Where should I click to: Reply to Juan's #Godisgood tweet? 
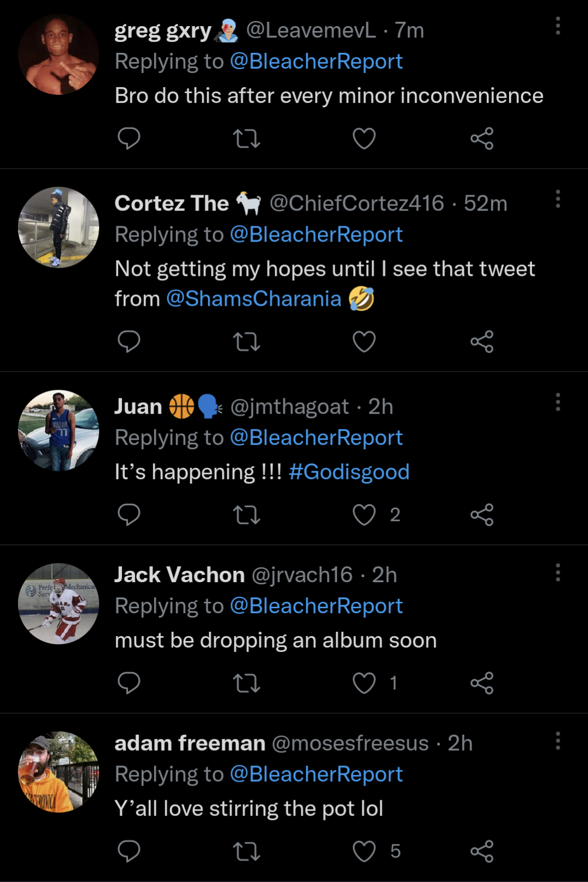coord(129,515)
